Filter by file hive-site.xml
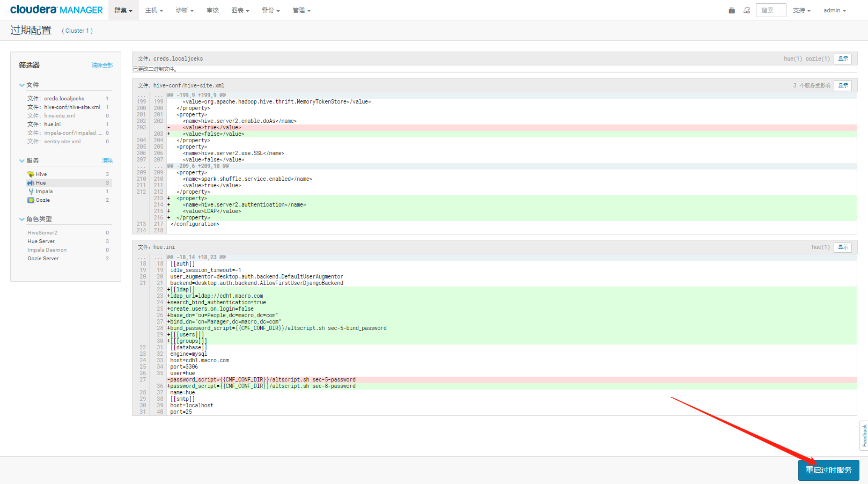Image resolution: width=868 pixels, height=484 pixels. [52, 116]
